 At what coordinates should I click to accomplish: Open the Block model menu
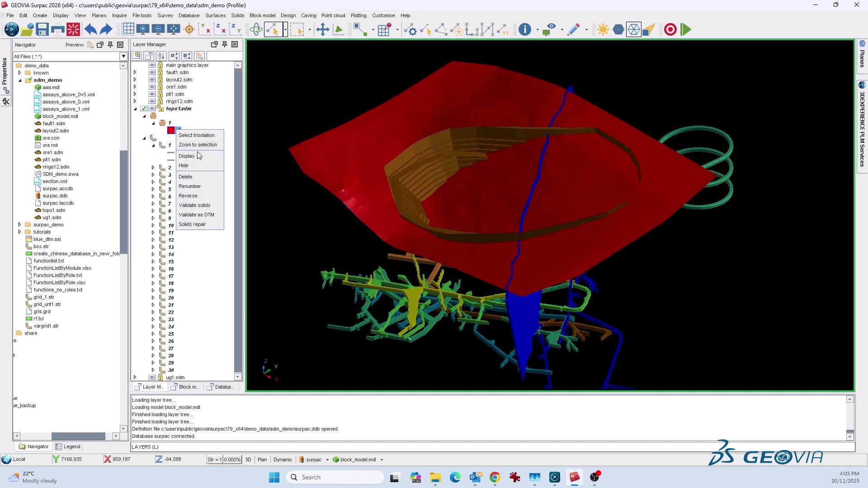pyautogui.click(x=262, y=15)
